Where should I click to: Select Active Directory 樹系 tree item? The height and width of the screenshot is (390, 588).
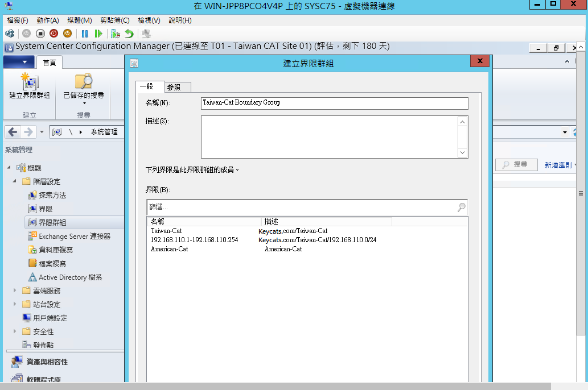click(65, 277)
